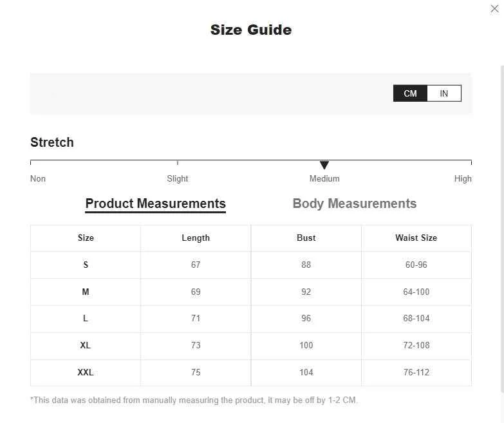Image resolution: width=504 pixels, height=423 pixels.
Task: Select the XL size row
Action: click(x=251, y=346)
